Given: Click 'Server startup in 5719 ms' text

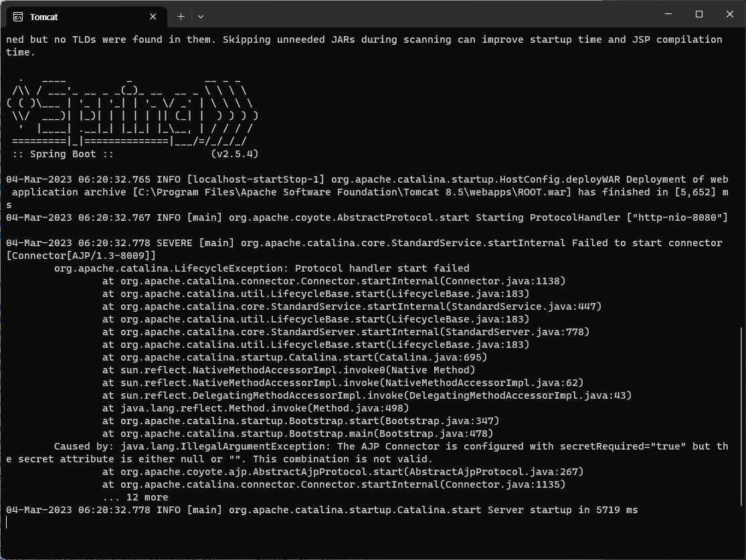Looking at the screenshot, I should click(563, 510).
